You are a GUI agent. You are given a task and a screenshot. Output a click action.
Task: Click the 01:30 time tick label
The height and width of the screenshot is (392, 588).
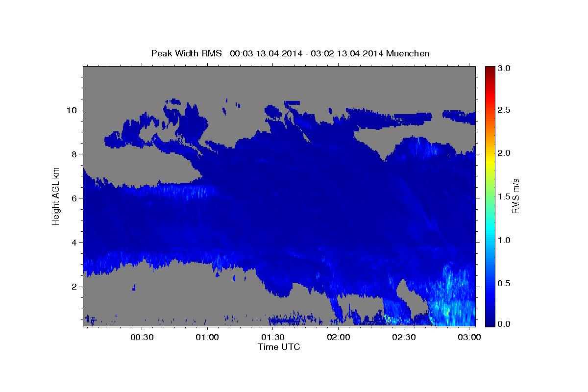click(273, 338)
